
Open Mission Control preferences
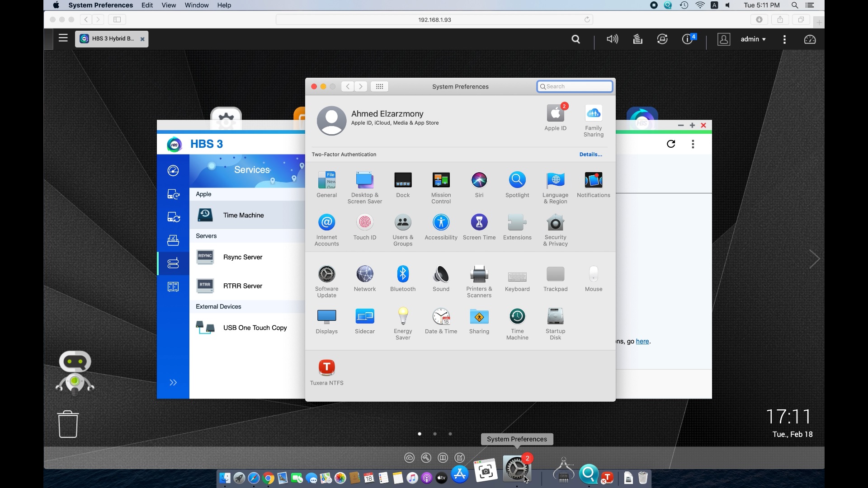point(441,188)
